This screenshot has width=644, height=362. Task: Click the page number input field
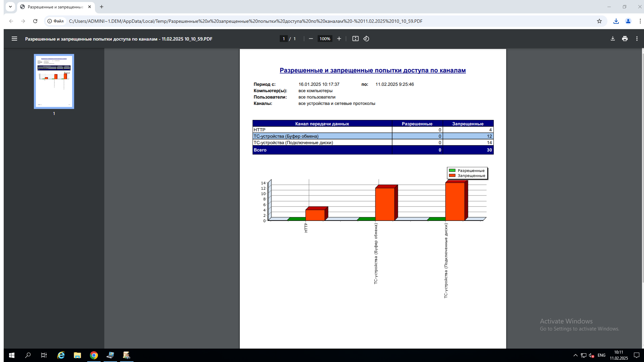click(x=284, y=39)
